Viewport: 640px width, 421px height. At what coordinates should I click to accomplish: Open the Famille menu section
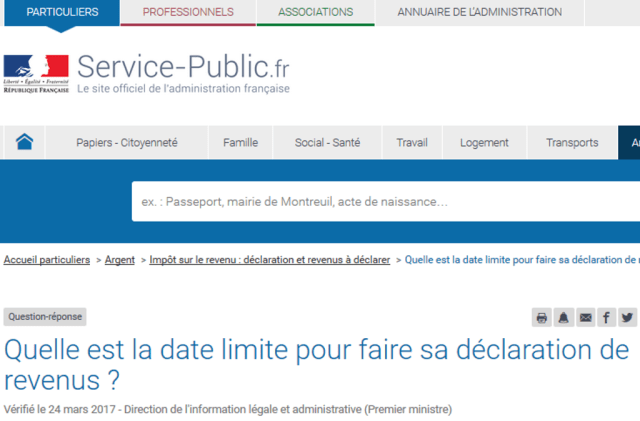240,143
